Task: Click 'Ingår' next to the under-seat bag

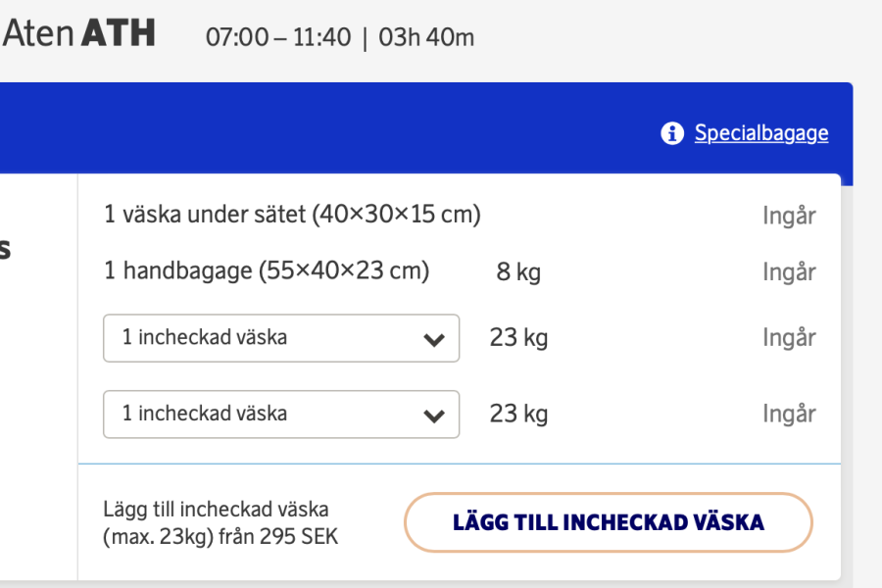Action: click(789, 215)
